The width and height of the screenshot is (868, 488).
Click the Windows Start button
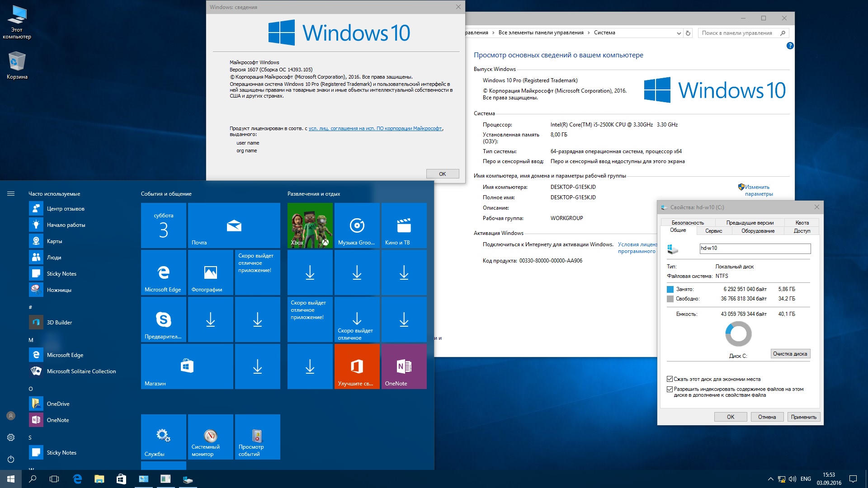pos(11,479)
